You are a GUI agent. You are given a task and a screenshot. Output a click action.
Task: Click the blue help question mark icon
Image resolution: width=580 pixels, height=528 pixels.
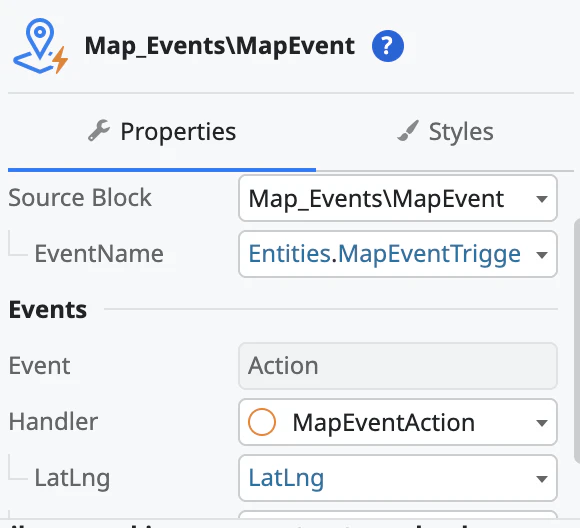(x=388, y=46)
